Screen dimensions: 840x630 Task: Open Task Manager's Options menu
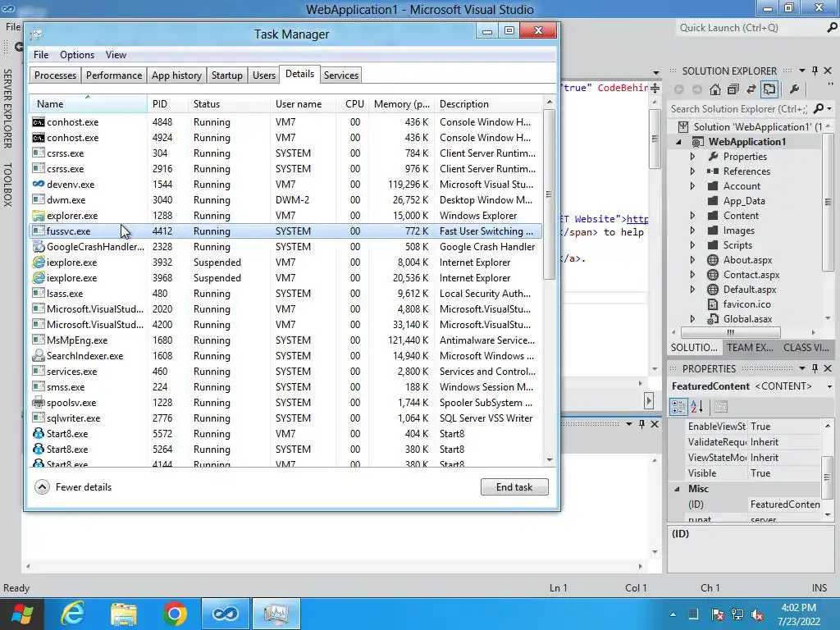click(x=77, y=55)
